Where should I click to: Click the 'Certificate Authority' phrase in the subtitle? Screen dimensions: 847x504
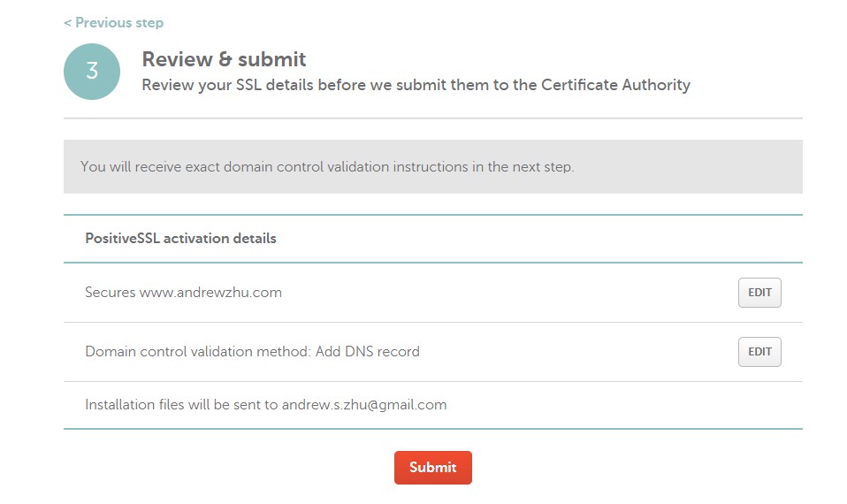[x=615, y=86]
